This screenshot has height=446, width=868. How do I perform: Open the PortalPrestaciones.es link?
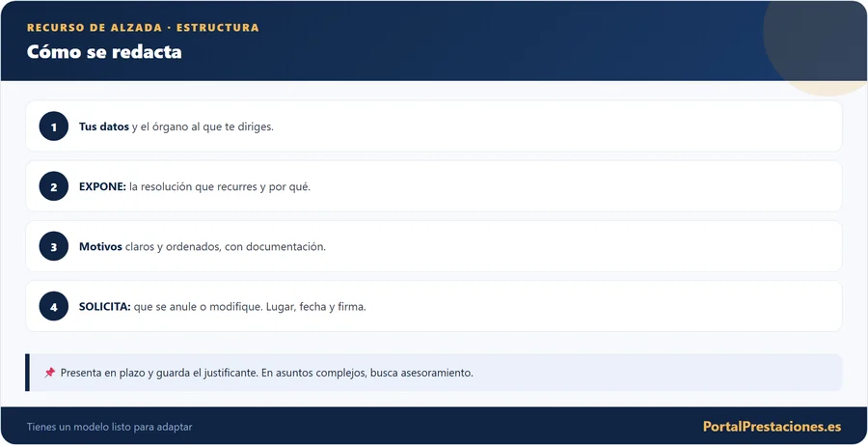click(x=772, y=427)
